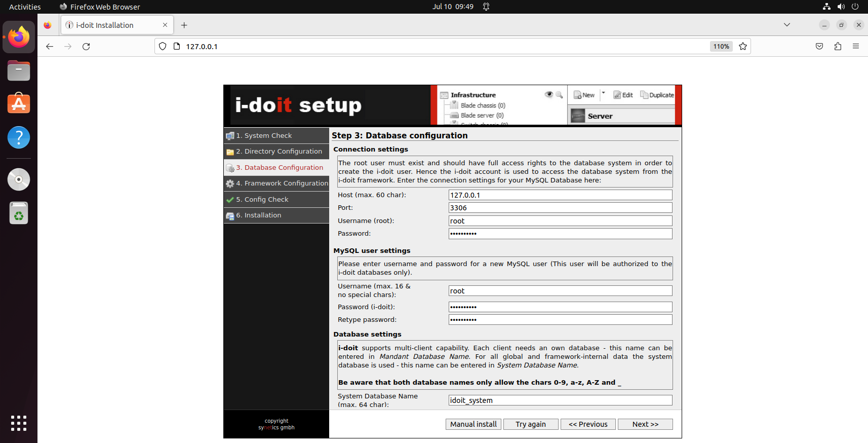Open the Firefox application menu
The image size is (868, 443).
coord(856,47)
